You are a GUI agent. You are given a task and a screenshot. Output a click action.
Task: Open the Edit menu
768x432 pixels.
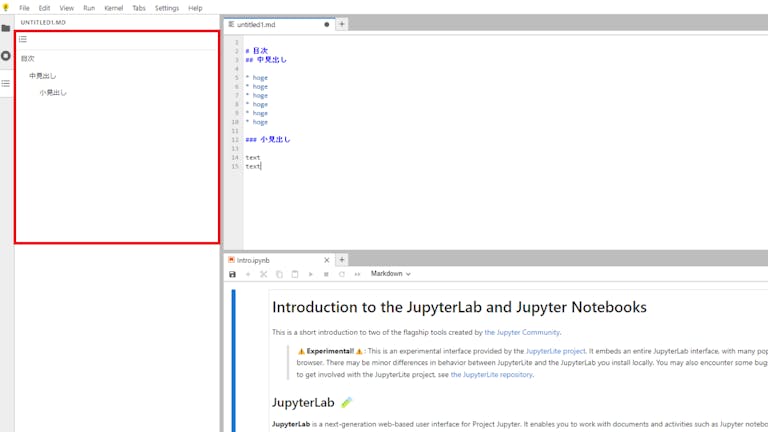pos(45,8)
